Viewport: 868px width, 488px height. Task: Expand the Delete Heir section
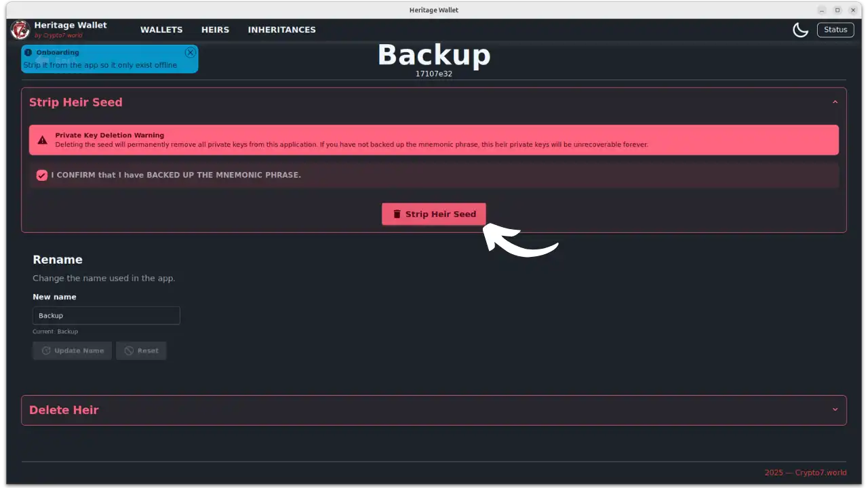click(x=835, y=410)
